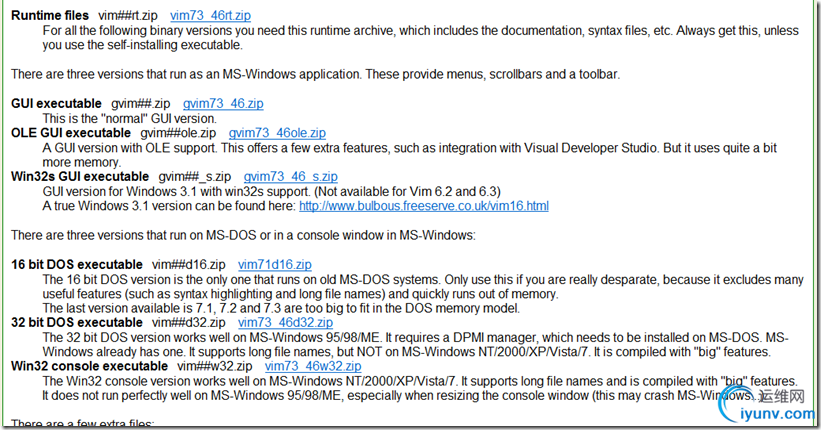Click 'This is the "normal" GUI version.' line
Viewport: 821px width, 430px height.
129,118
